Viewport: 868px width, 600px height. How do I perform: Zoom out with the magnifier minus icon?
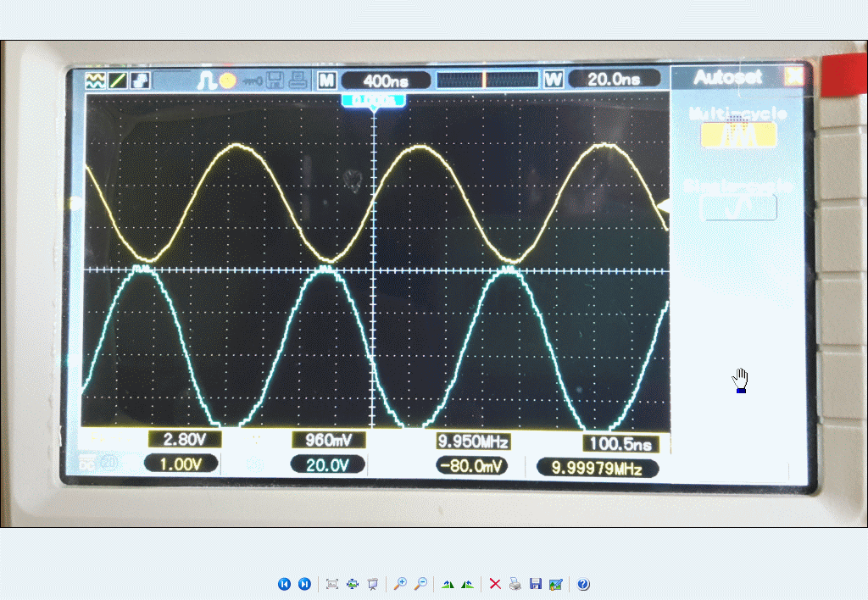coord(420,584)
